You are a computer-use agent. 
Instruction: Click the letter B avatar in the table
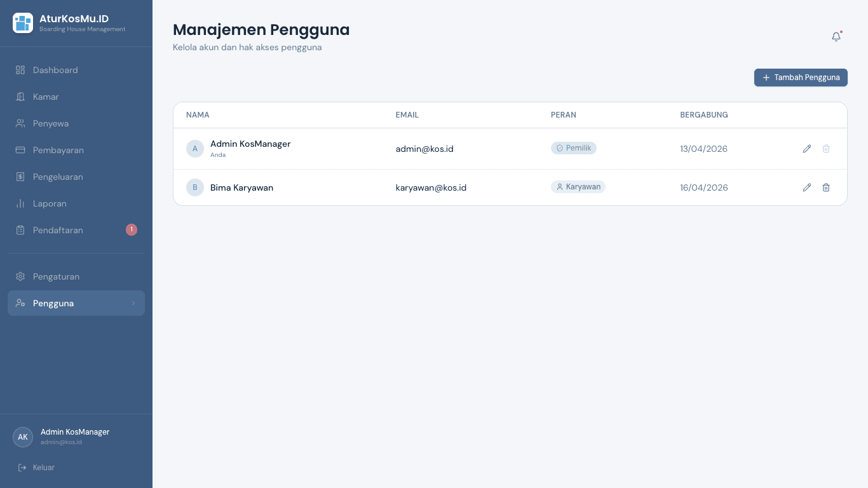tap(195, 187)
